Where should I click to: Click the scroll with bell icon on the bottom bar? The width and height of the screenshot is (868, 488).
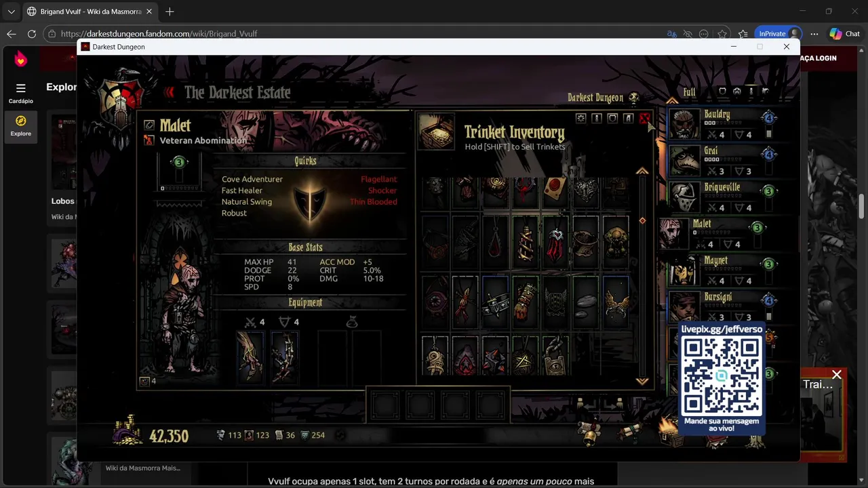point(589,432)
